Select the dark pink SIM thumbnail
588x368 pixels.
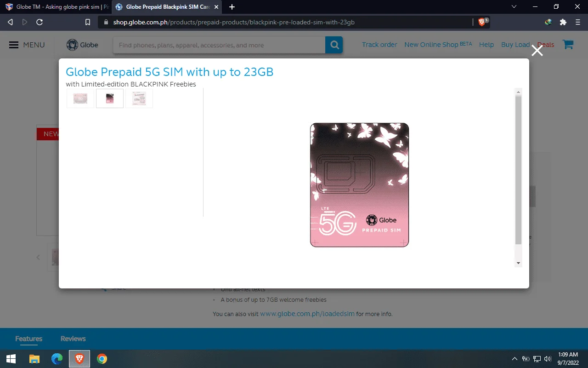[110, 98]
